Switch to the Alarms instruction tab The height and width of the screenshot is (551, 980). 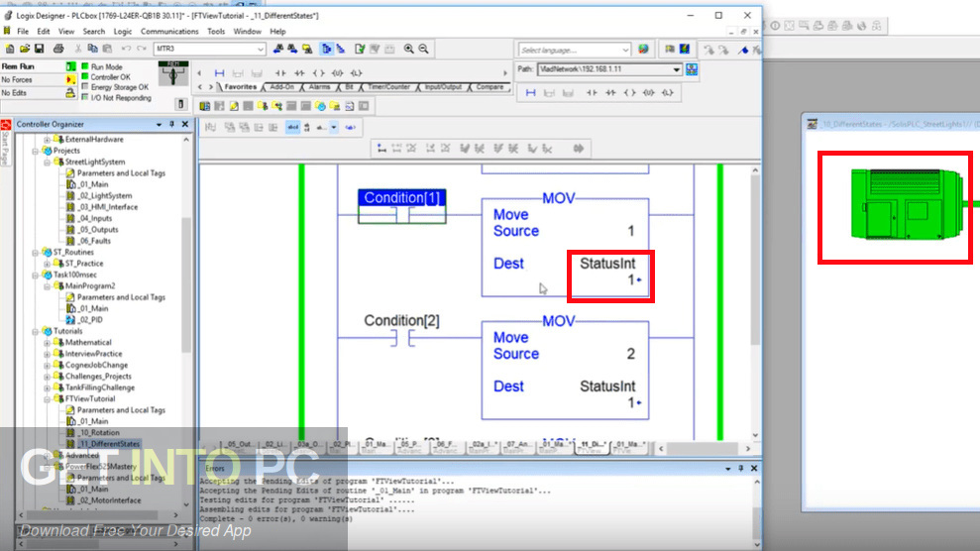point(319,87)
